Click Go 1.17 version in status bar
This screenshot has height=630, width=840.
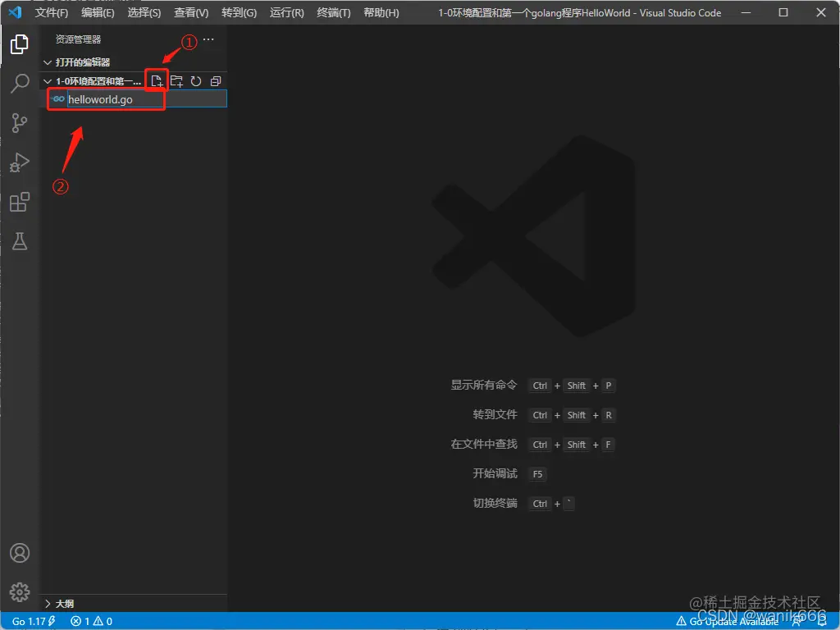[x=34, y=621]
